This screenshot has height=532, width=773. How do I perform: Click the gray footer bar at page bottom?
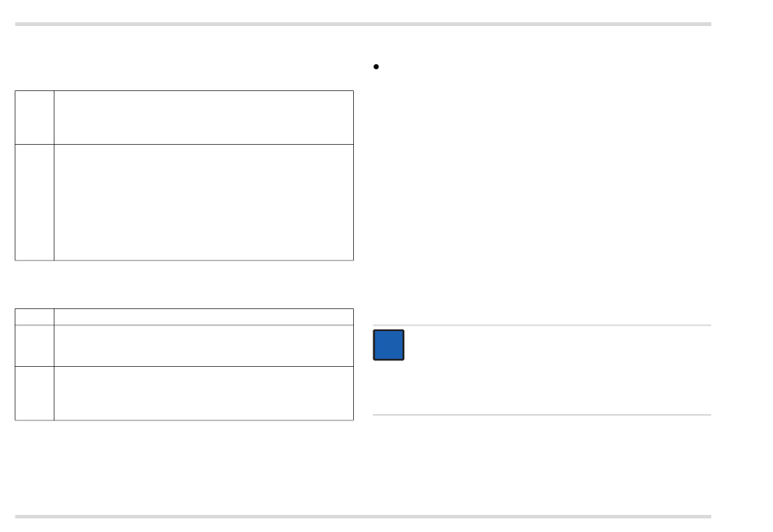363,517
